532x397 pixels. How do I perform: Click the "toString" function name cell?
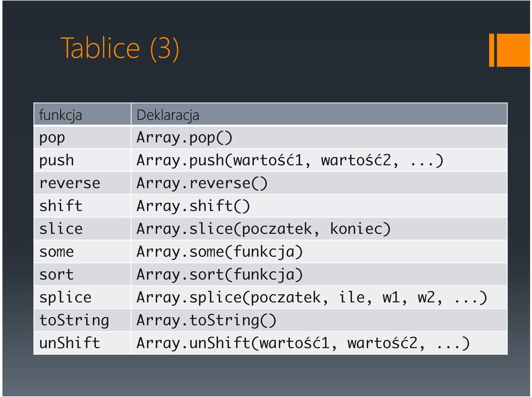pos(83,320)
